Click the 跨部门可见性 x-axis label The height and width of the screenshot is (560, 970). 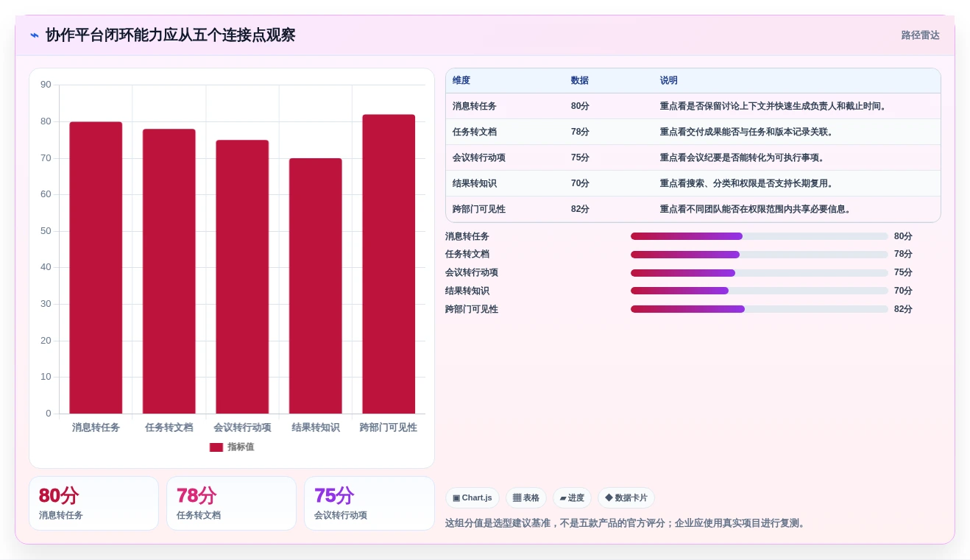[389, 428]
